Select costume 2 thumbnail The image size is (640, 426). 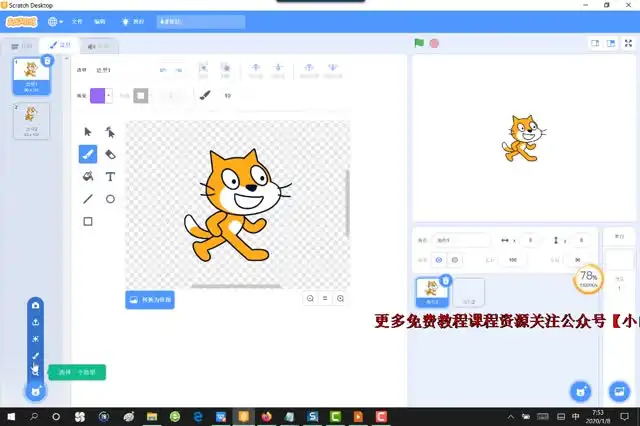pyautogui.click(x=31, y=121)
